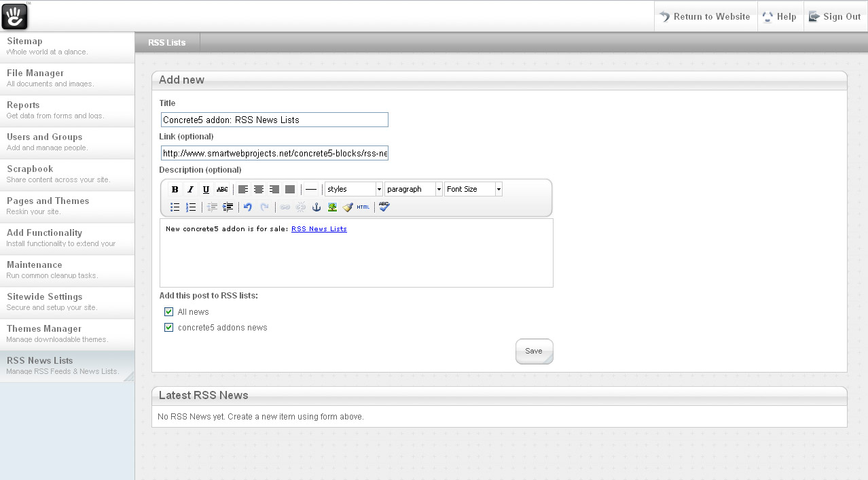Insert a horizontal rule in the description
This screenshot has height=480, width=868.
[311, 190]
